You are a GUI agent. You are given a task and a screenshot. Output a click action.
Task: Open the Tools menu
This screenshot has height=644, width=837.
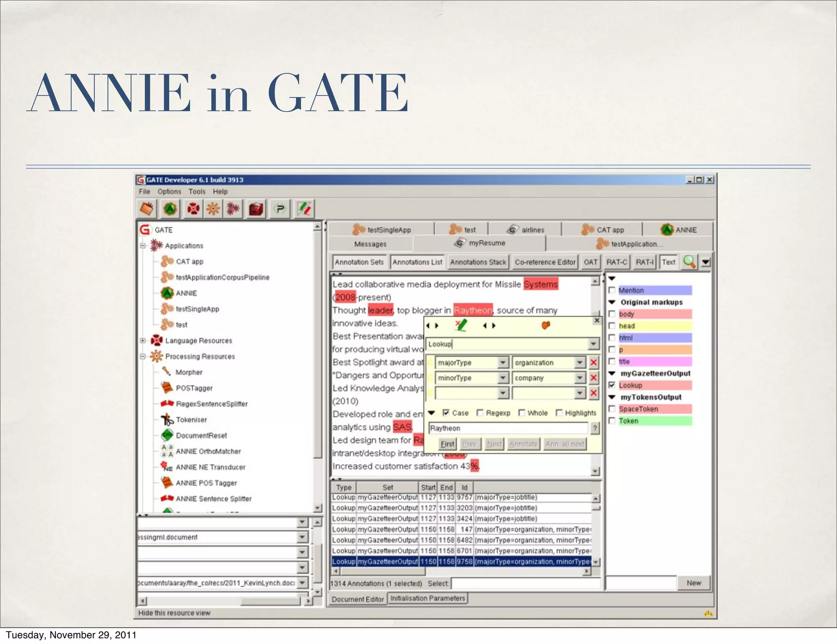[197, 192]
